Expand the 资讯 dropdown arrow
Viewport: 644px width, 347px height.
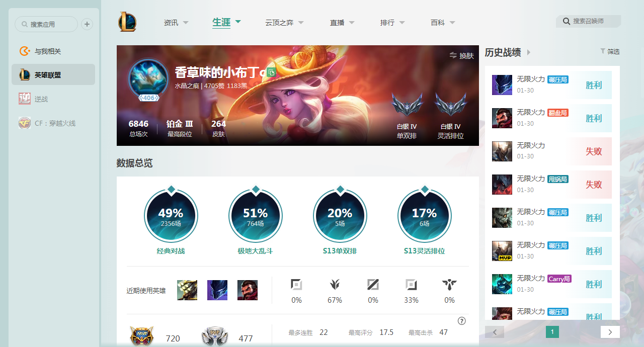(x=186, y=23)
